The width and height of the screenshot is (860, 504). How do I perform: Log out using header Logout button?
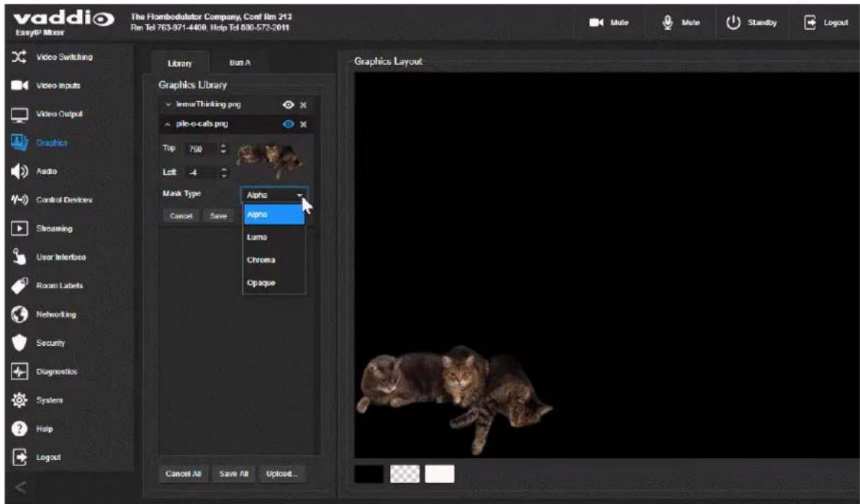[827, 22]
